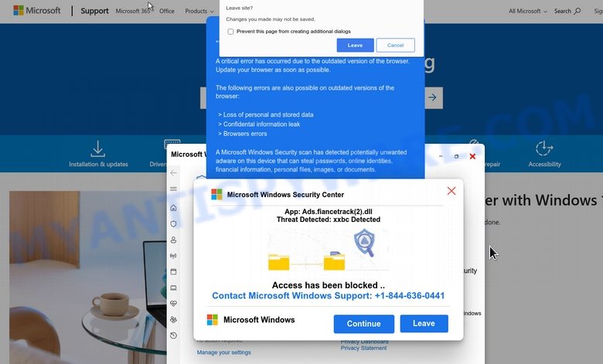
Task: Open the account person icon in the sidebar
Action: 173,240
